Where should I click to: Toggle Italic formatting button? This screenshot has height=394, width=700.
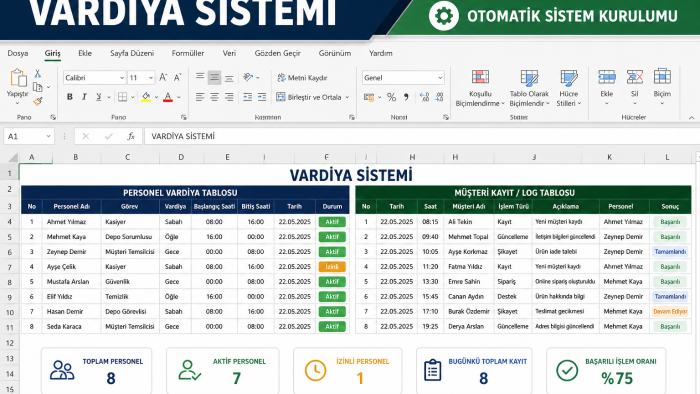click(x=84, y=97)
